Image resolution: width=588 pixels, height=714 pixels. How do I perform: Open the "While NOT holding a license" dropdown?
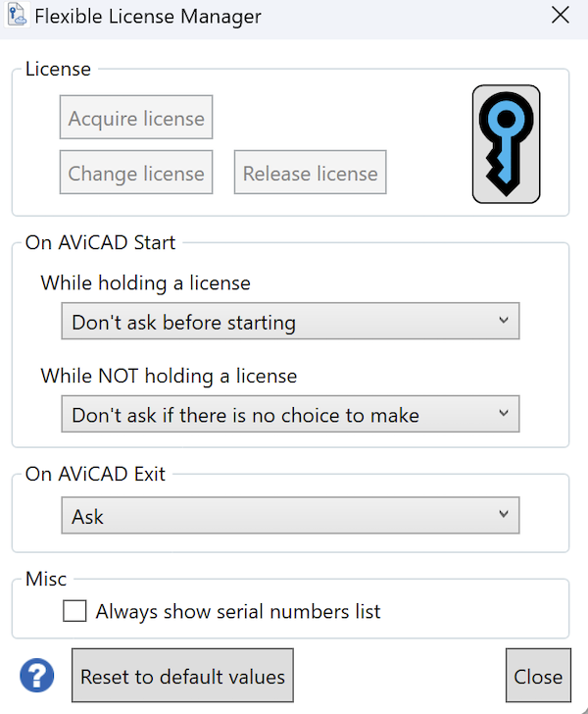tap(290, 414)
